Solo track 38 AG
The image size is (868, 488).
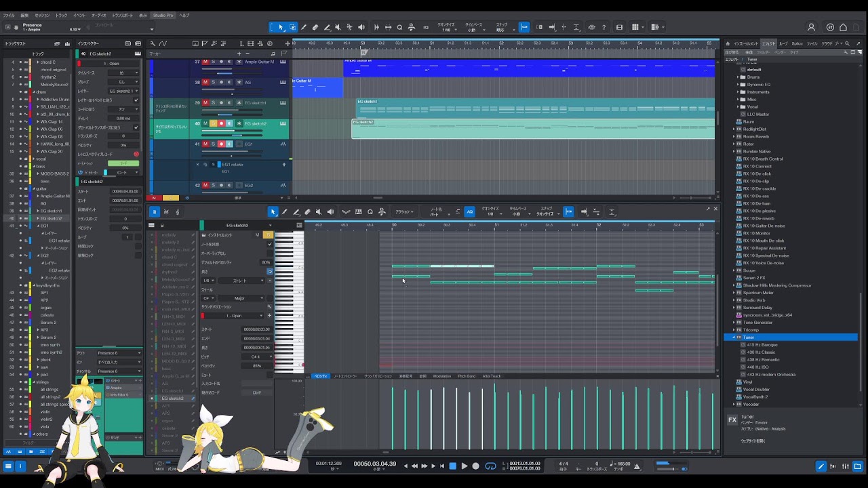coord(213,83)
